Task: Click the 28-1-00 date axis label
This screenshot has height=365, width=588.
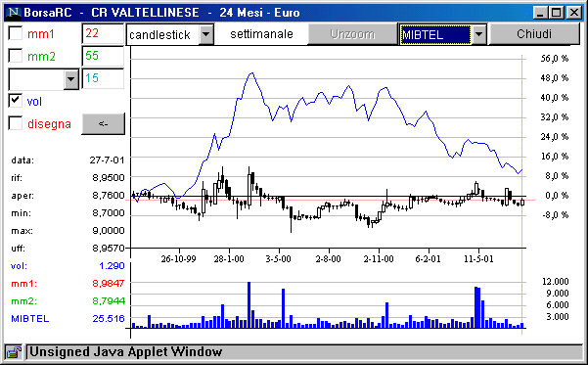Action: coord(229,259)
